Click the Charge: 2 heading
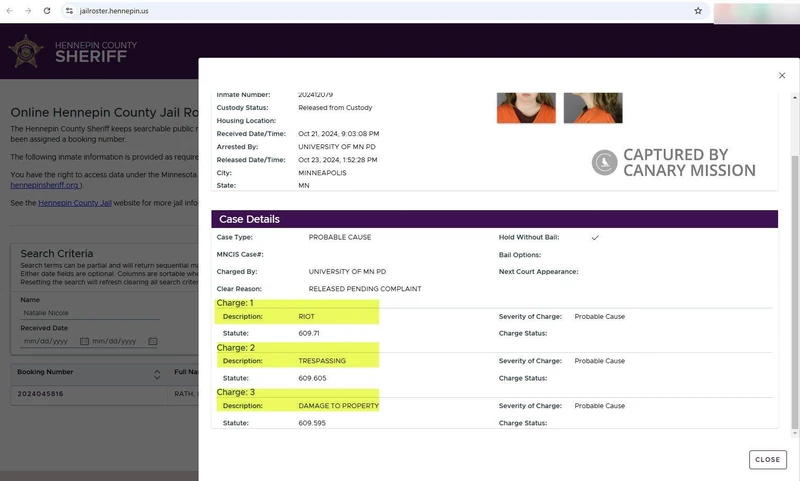This screenshot has height=481, width=800. [235, 347]
